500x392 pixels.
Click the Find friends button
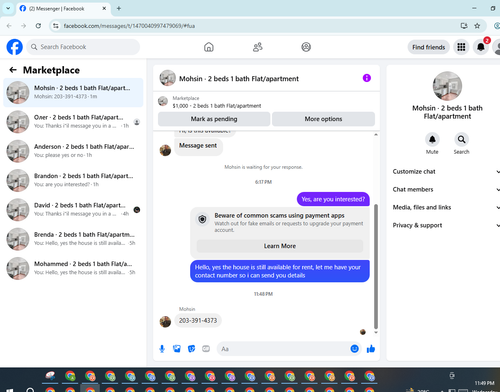428,47
